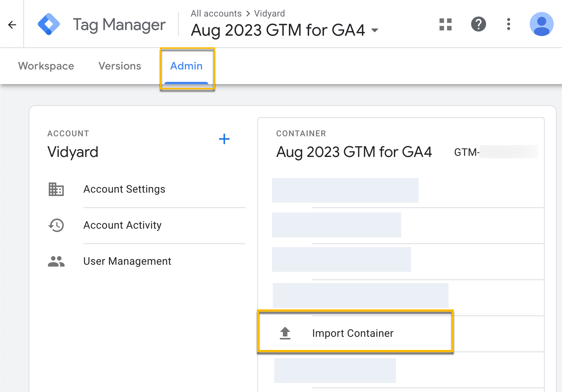Create new account with plus icon

[224, 139]
